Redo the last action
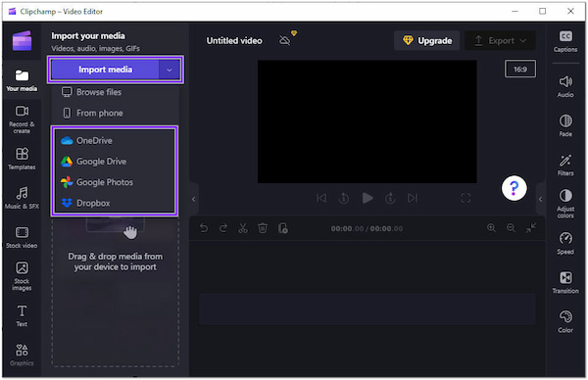 pyautogui.click(x=223, y=228)
